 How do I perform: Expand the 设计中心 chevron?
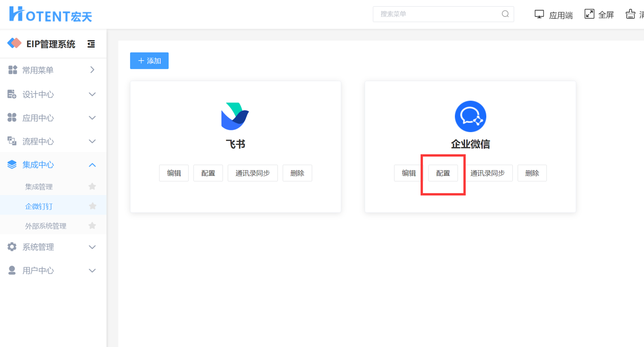[x=92, y=94]
